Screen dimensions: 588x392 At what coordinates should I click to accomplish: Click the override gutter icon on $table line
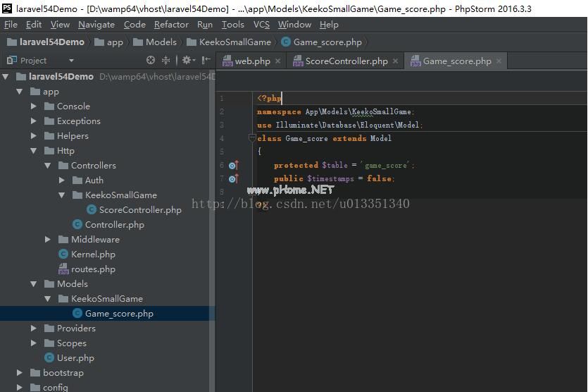coord(233,165)
